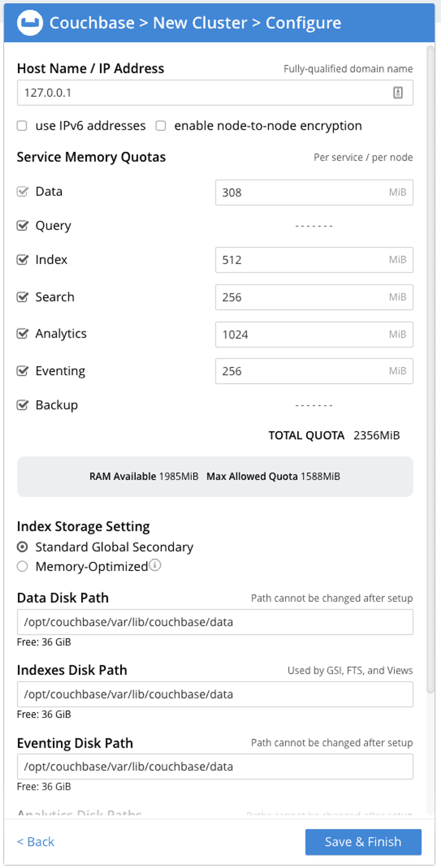Select Standard Global Secondary radio option

pyautogui.click(x=22, y=547)
